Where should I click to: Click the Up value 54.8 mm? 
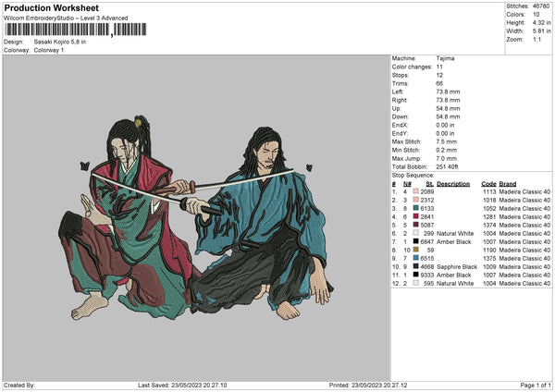[x=448, y=108]
